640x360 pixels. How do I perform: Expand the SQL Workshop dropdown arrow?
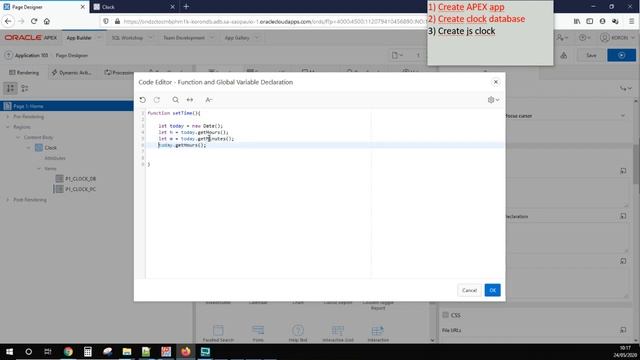150,38
